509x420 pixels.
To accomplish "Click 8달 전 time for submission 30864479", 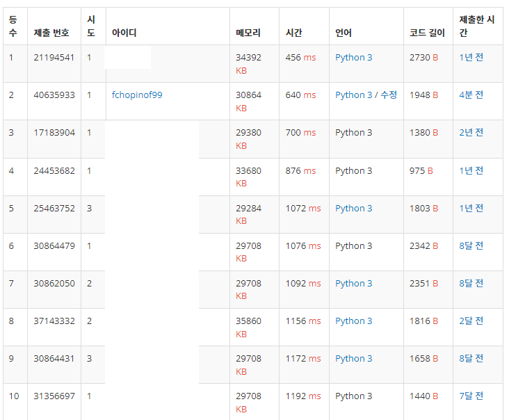I will click(471, 245).
